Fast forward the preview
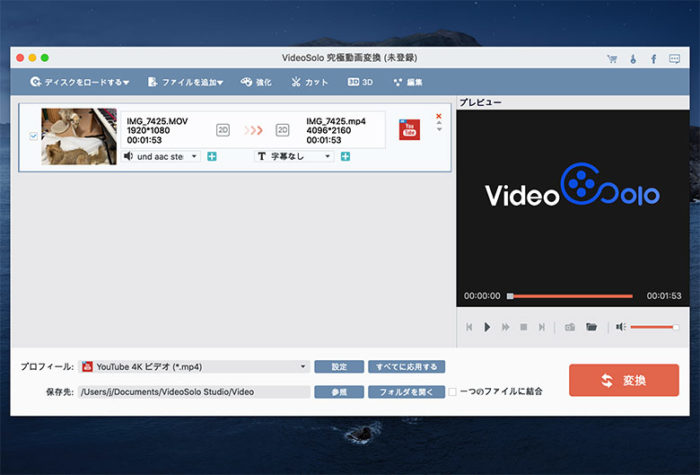This screenshot has width=700, height=475. click(x=505, y=327)
